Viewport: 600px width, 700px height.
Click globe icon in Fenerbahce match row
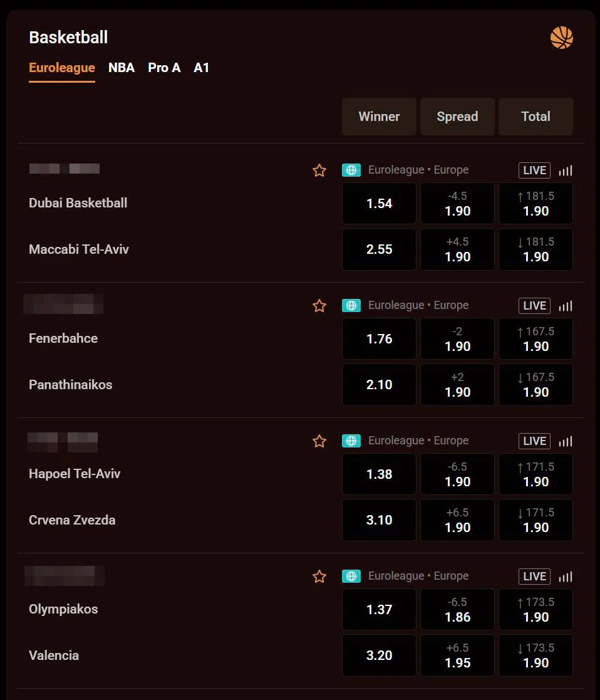(351, 305)
